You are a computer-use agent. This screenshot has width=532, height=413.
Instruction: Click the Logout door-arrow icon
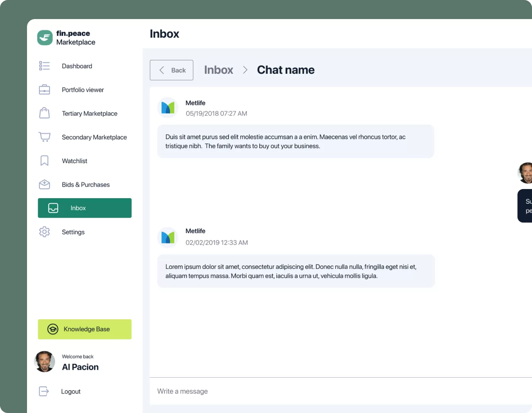(x=44, y=392)
